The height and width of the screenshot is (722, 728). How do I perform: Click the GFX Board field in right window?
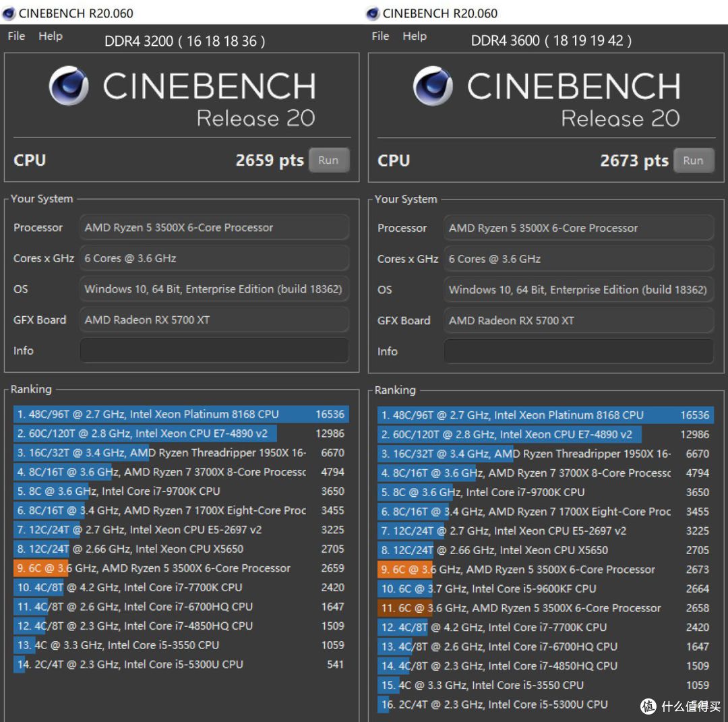pos(578,320)
